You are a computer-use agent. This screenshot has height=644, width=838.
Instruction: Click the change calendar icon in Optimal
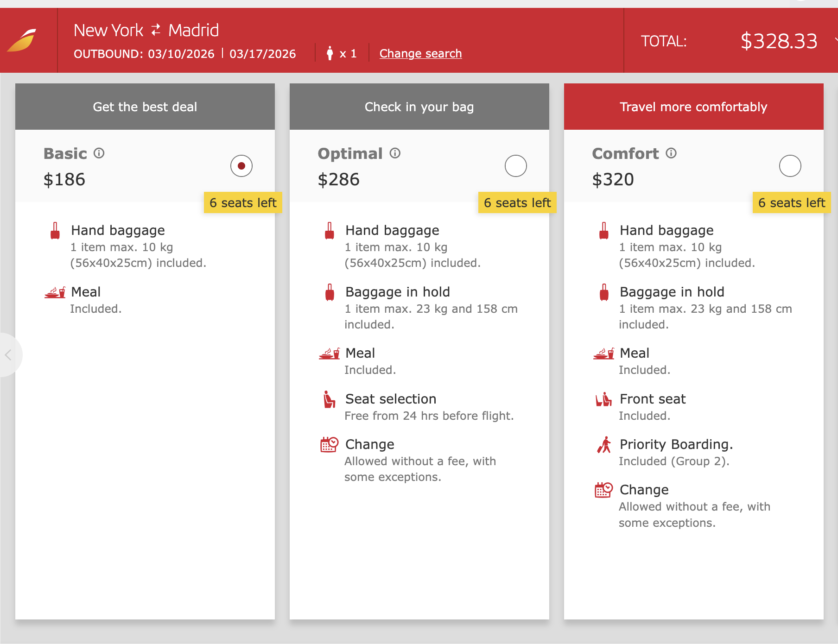click(x=329, y=444)
